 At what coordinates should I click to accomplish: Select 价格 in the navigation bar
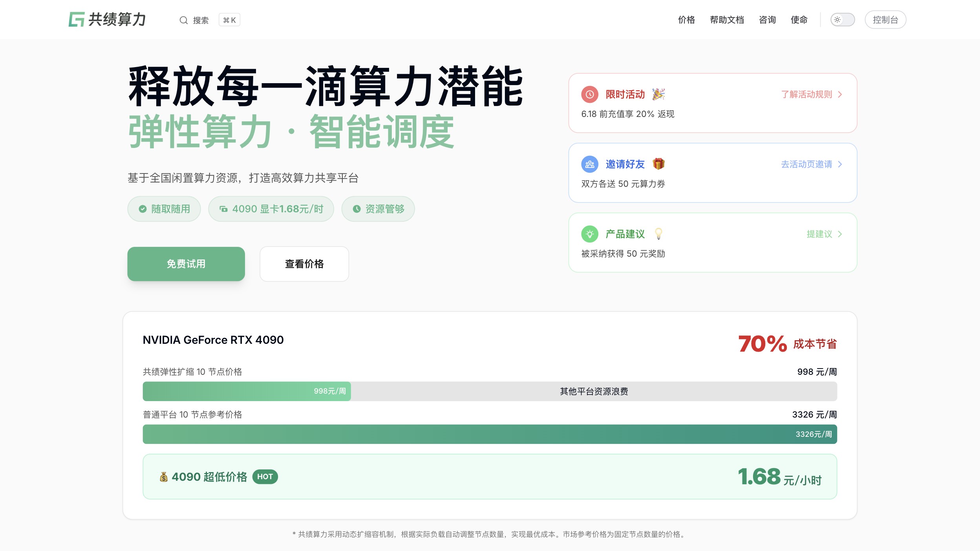[687, 20]
